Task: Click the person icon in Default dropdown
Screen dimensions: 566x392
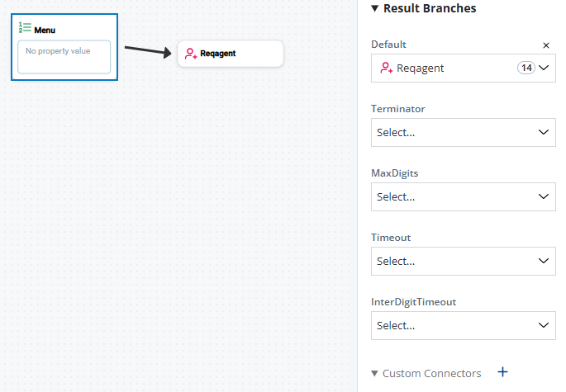Action: 386,68
